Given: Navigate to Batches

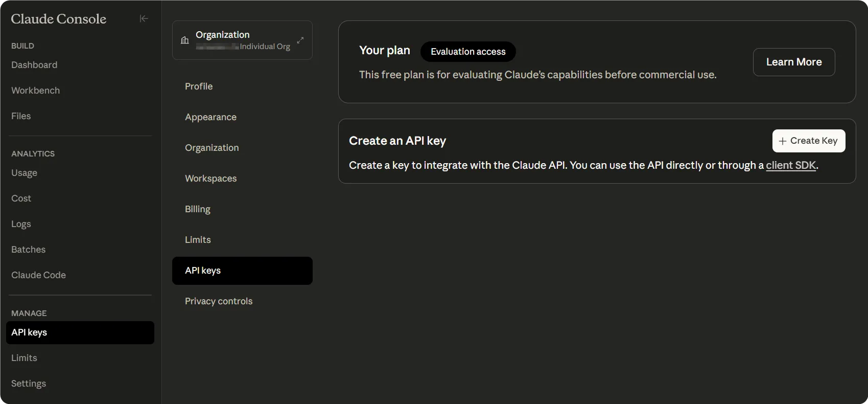Looking at the screenshot, I should tap(28, 250).
